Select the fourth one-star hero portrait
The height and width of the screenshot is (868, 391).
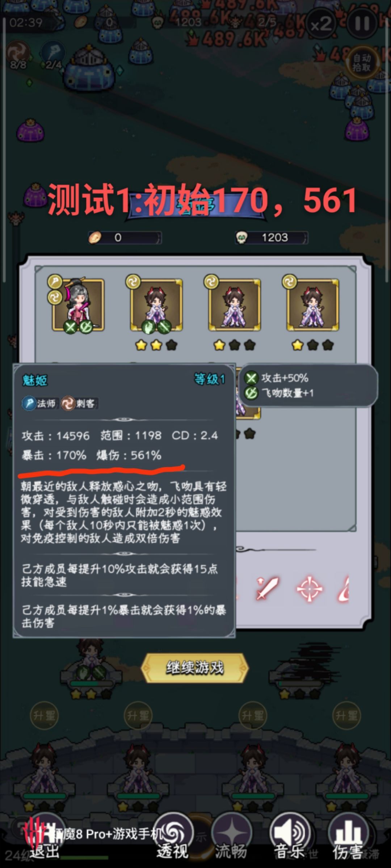click(313, 305)
